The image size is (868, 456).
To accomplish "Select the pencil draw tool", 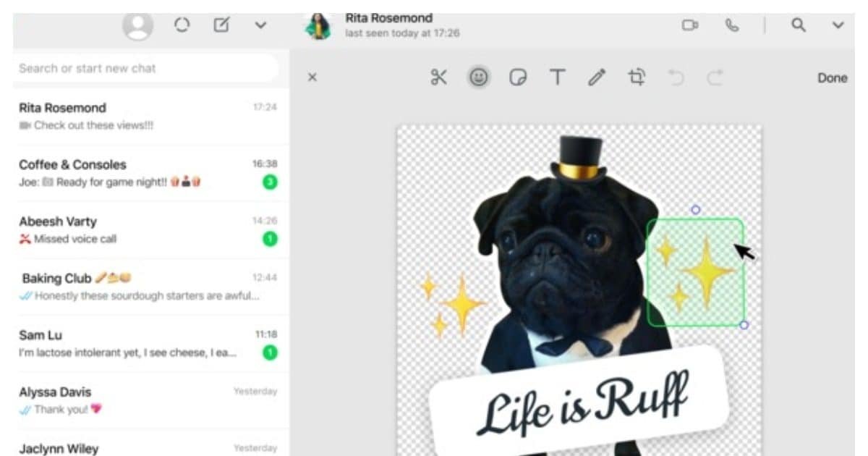I will (x=597, y=77).
